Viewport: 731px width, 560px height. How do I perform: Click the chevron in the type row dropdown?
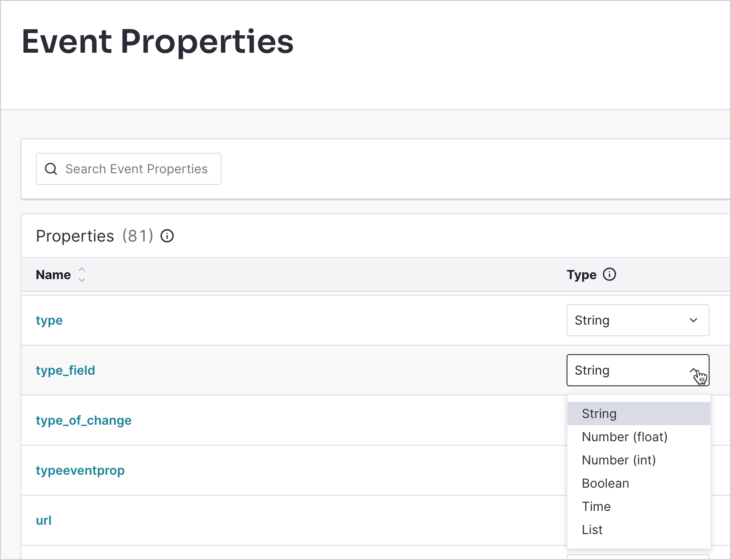coord(693,320)
